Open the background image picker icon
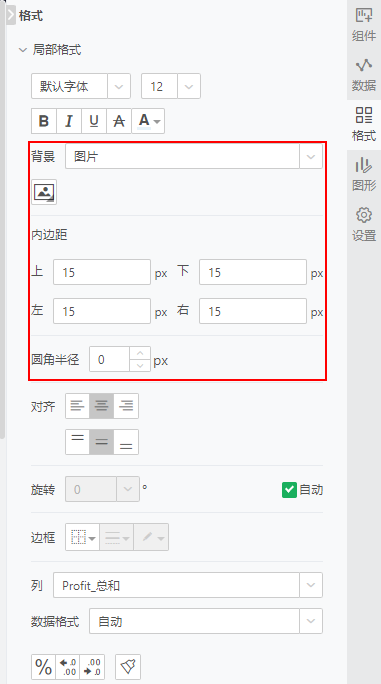 44,192
